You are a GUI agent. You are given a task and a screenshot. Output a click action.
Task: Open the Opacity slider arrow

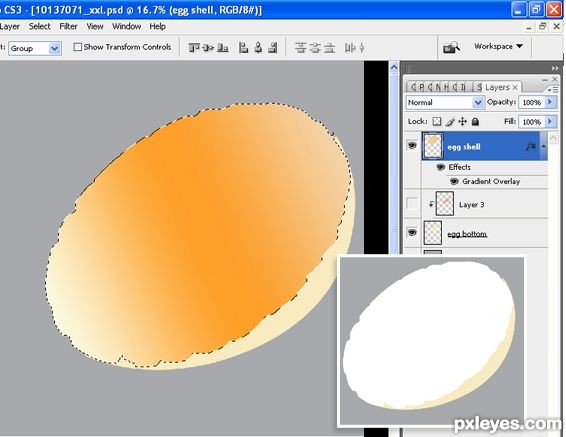pyautogui.click(x=550, y=102)
